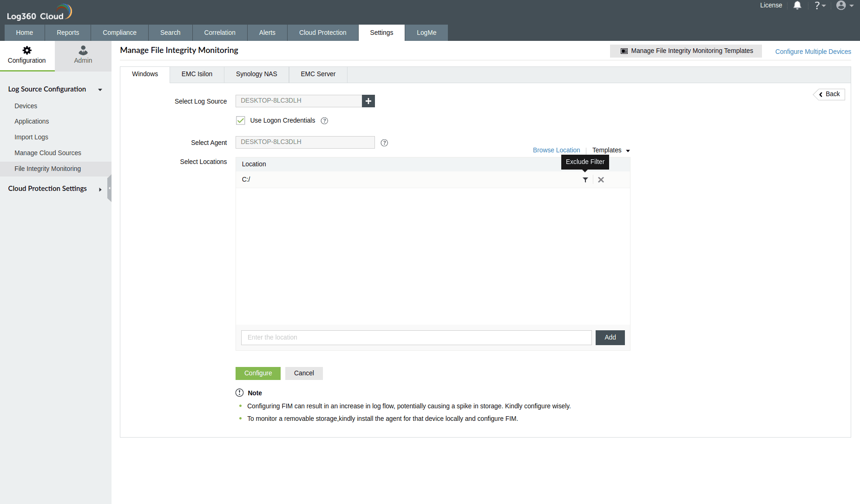Screen dimensions: 860x504
Task: Switch to the EMC Server tab
Action: tap(318, 74)
